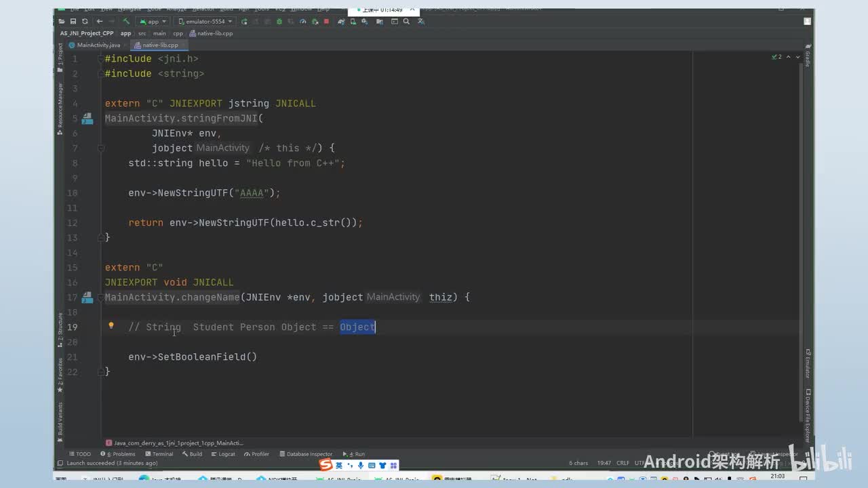Start debugging with the green bug icon
Viewport: 868px width, 488px height.
click(279, 22)
